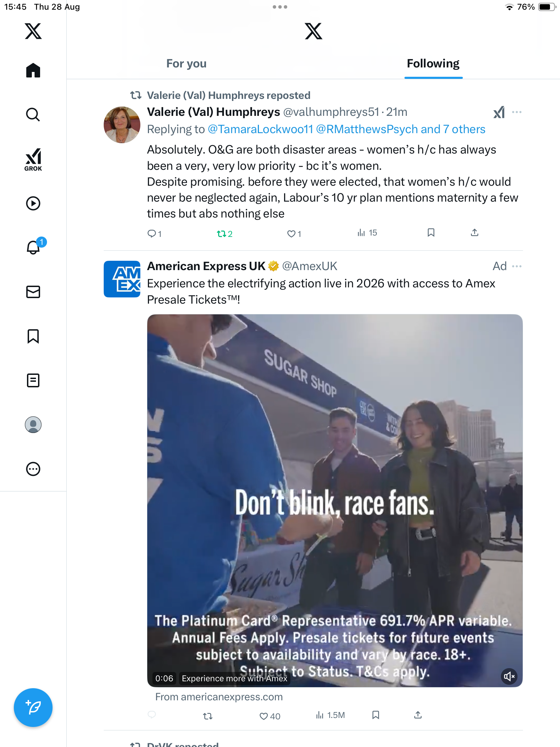Open Grok from the sidebar

33,159
